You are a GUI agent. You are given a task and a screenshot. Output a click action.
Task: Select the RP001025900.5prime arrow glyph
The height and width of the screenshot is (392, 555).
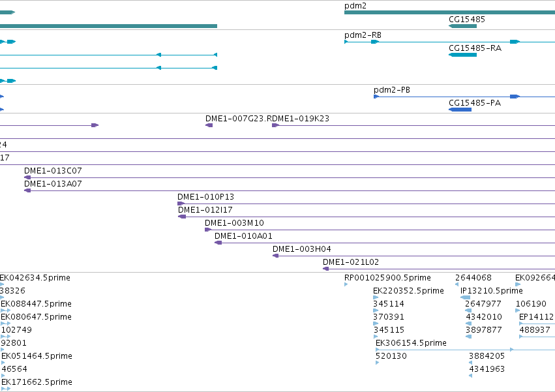pyautogui.click(x=346, y=284)
